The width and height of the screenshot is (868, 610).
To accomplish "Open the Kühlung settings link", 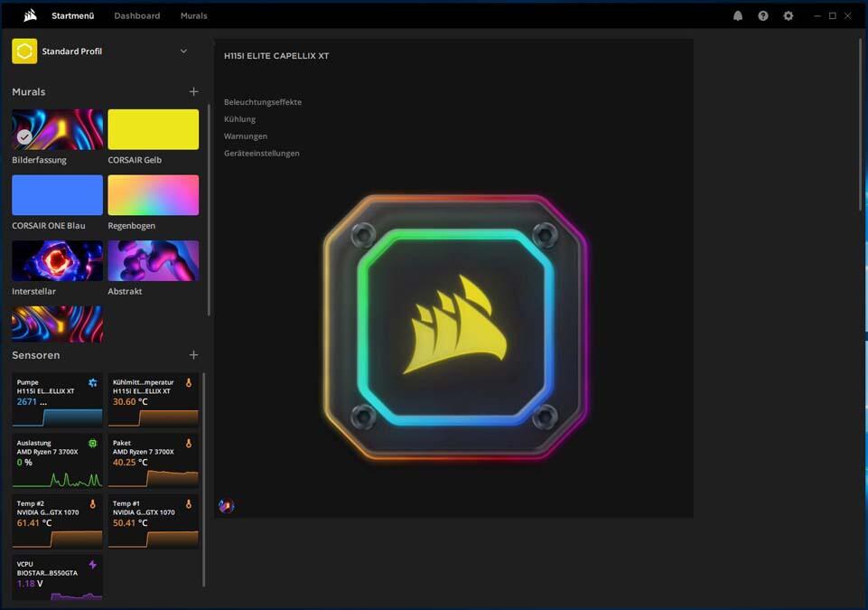I will point(239,119).
